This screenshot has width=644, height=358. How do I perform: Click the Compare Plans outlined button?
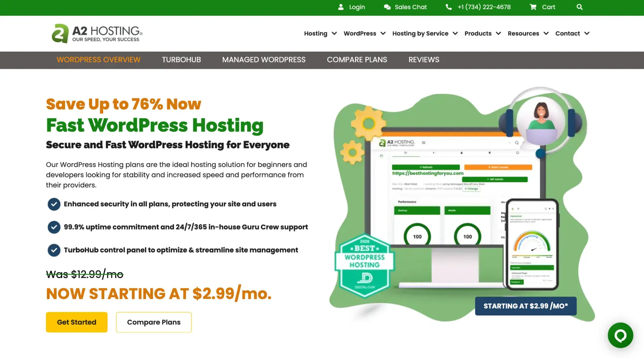tap(154, 322)
